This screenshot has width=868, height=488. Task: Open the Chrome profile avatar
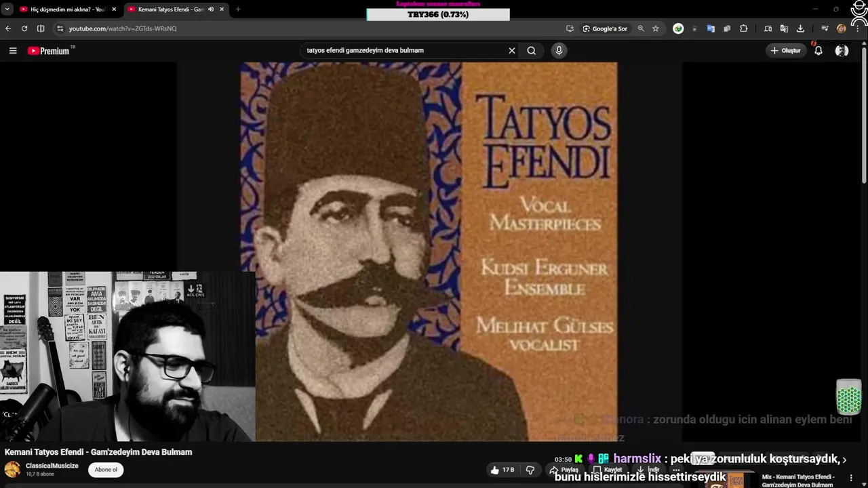click(842, 28)
